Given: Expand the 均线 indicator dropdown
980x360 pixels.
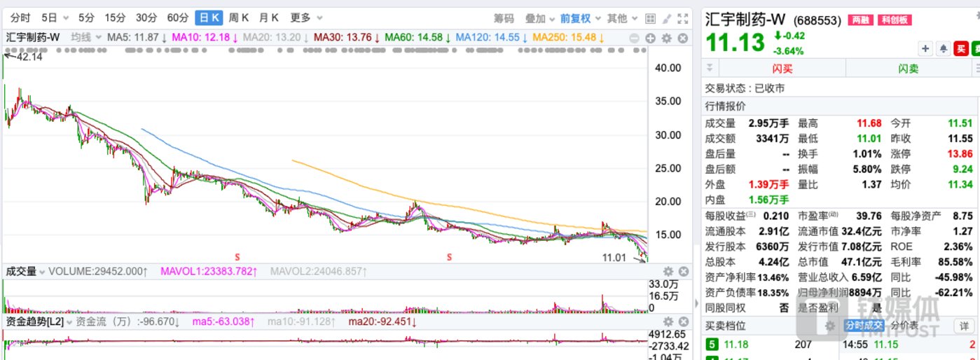Looking at the screenshot, I should point(87,38).
